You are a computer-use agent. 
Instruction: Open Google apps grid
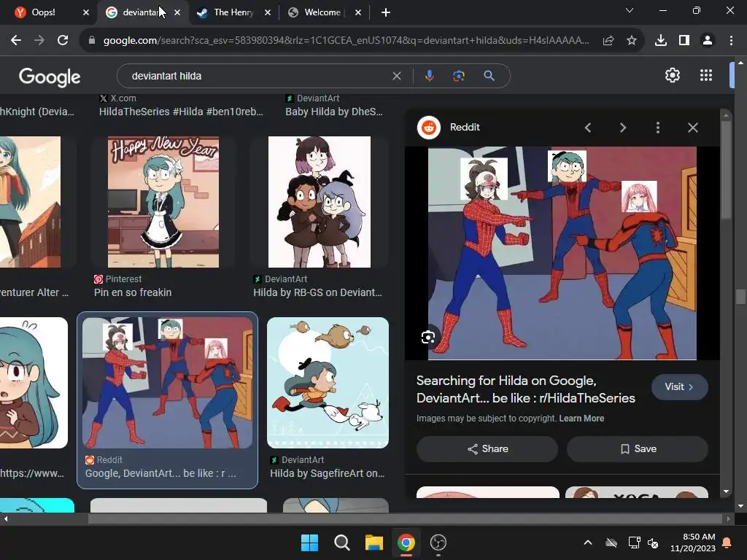706,75
